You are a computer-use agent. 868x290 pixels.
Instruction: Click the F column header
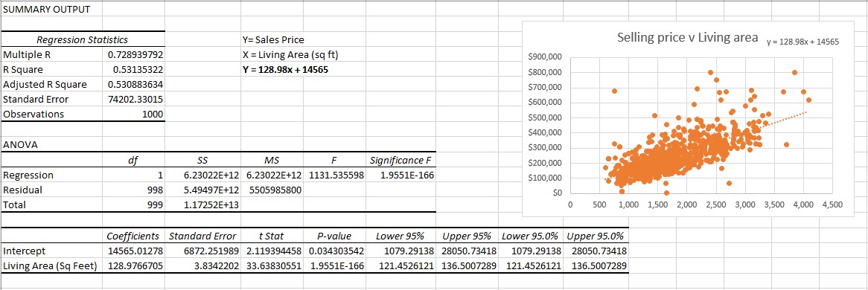tap(334, 161)
